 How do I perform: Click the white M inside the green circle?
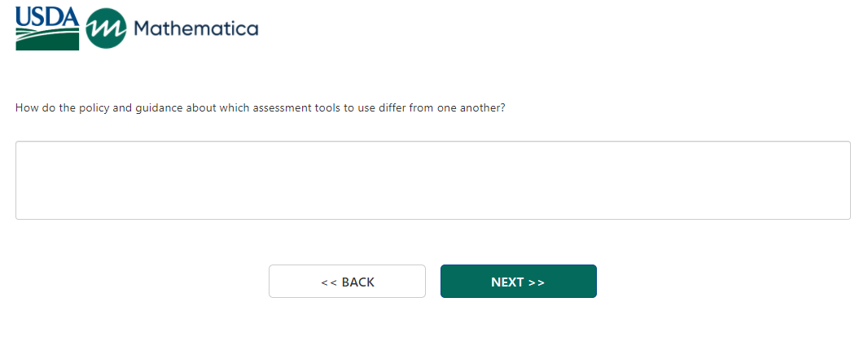tap(106, 30)
